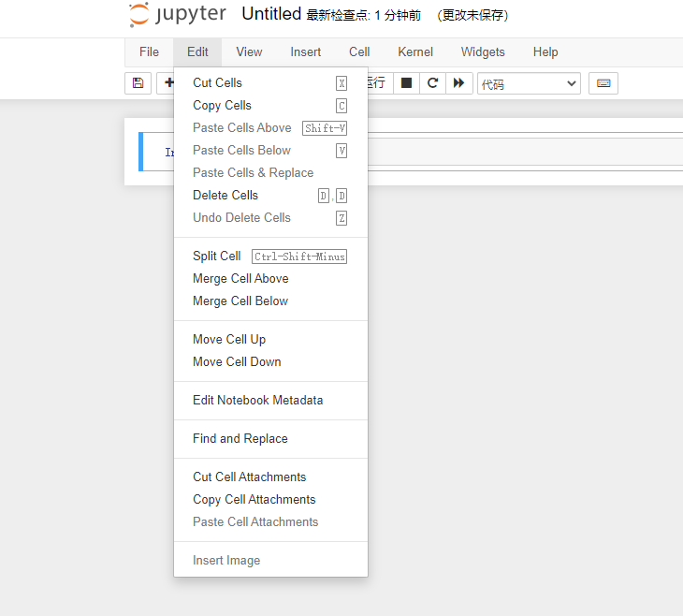Select Split Cell
Viewport: 683px width, 616px height.
[x=270, y=256]
